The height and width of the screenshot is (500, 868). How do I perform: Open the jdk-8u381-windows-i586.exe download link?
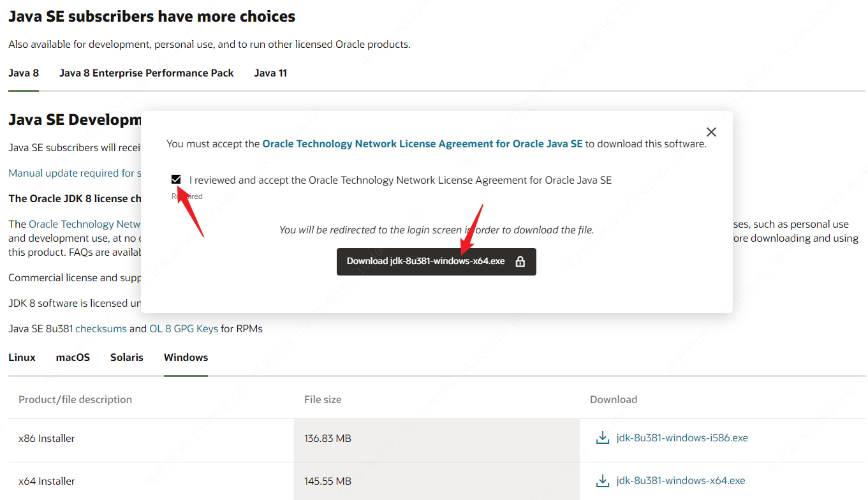682,438
